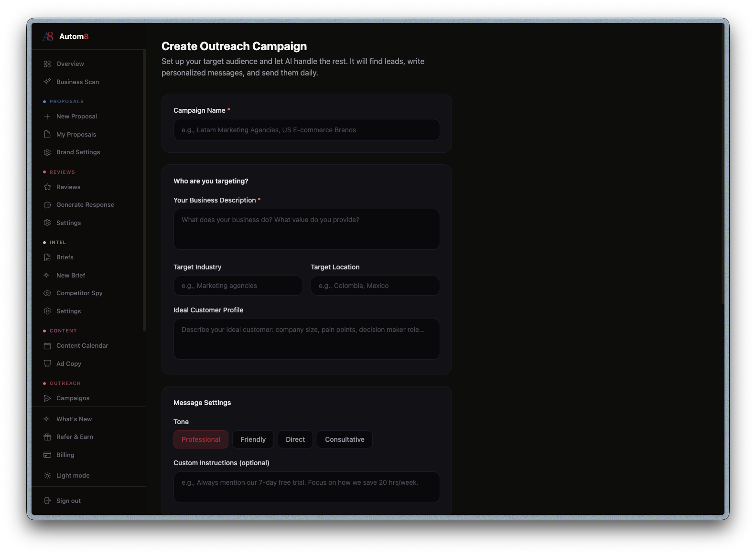Click the New Brief sparkle icon

pyautogui.click(x=46, y=275)
